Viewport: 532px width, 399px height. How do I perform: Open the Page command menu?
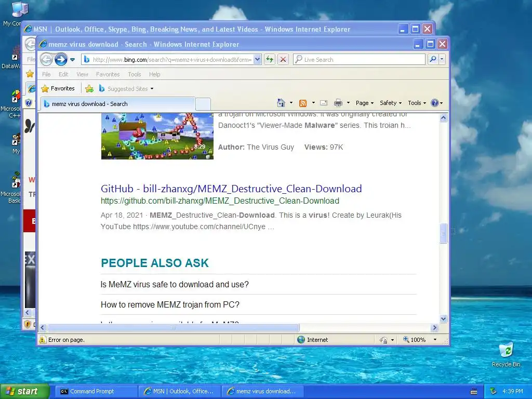coord(365,103)
